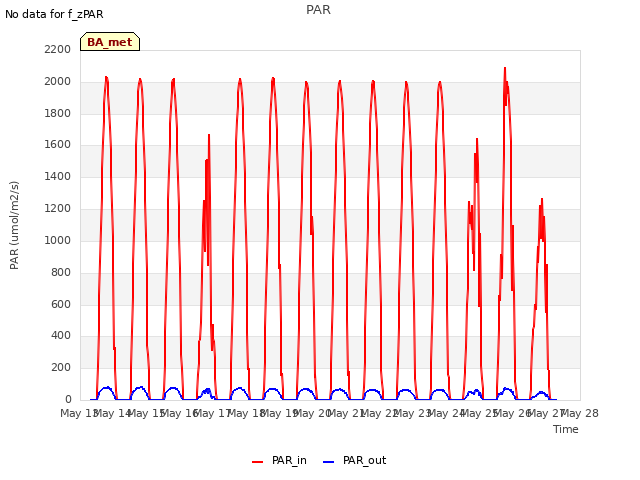Click the 0 y-axis tick label
This screenshot has height=480, width=640.
click(x=68, y=399)
